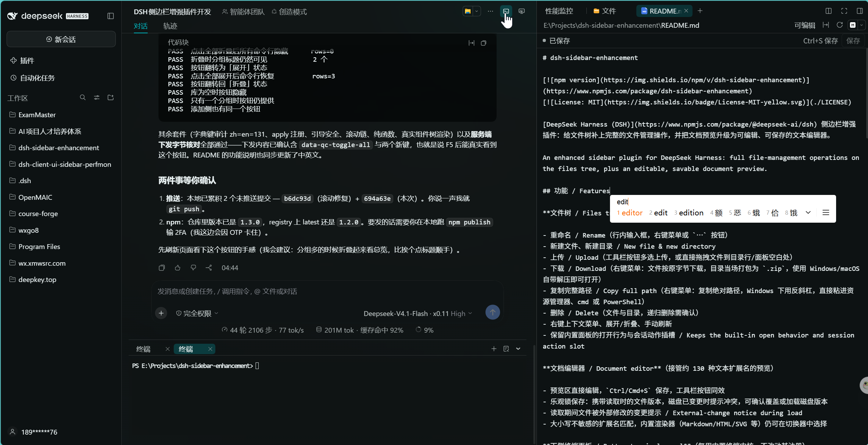
Task: Select the first 终端 terminal tab
Action: (143, 349)
